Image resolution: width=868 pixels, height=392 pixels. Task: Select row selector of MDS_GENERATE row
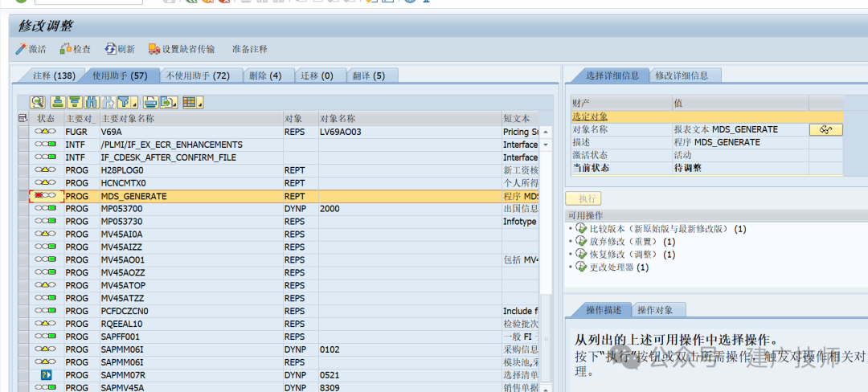pos(23,196)
